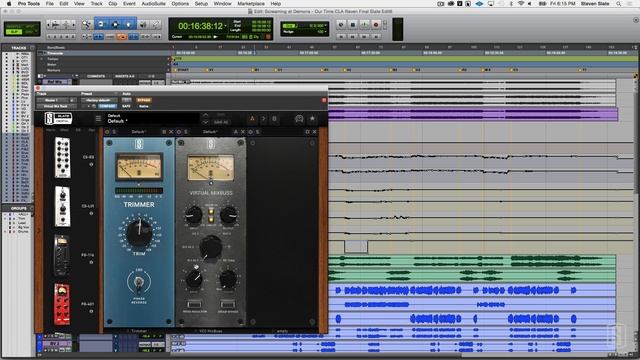Open the Grid value dropdown
This screenshot has width=640, height=360.
[x=326, y=25]
